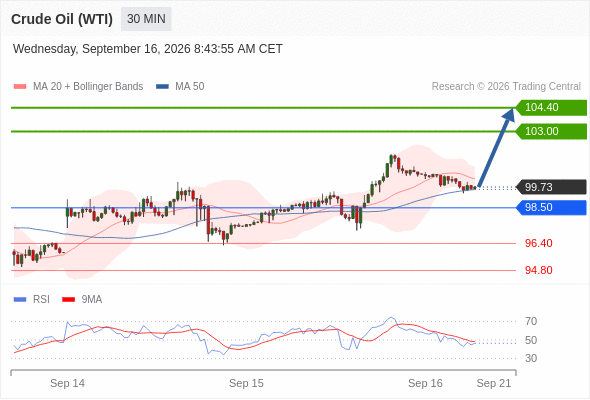Click the 96.40 support level label

(538, 243)
